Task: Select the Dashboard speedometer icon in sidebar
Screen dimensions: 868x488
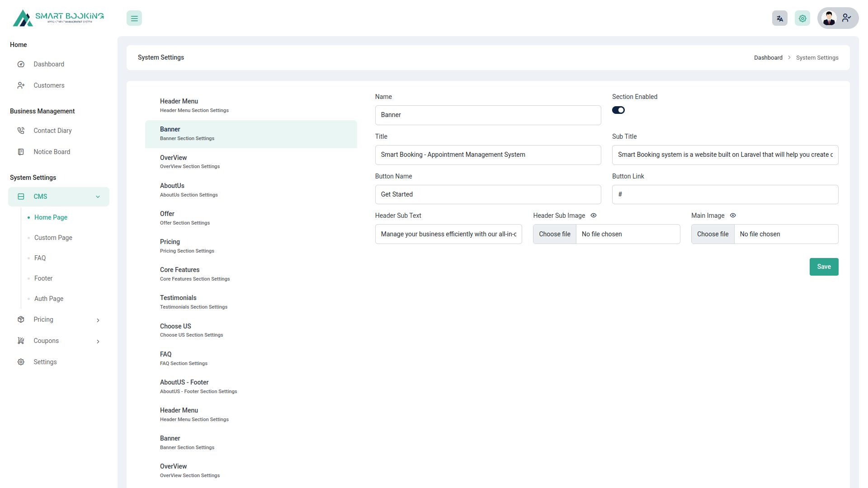Action: tap(21, 64)
